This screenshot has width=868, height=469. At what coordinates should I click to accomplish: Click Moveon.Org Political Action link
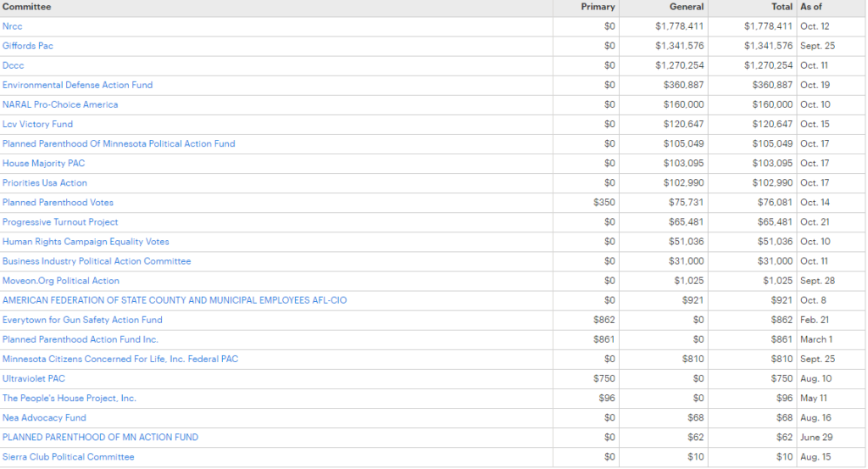(x=61, y=280)
